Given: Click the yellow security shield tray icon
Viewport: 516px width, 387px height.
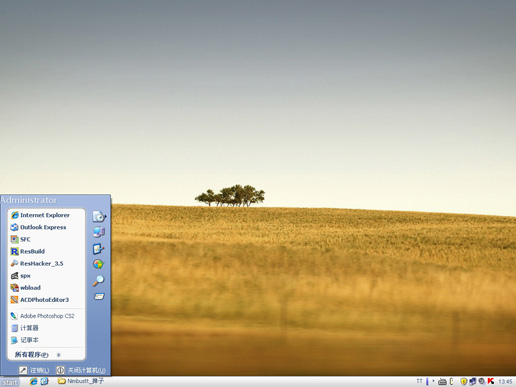Looking at the screenshot, I should (463, 381).
